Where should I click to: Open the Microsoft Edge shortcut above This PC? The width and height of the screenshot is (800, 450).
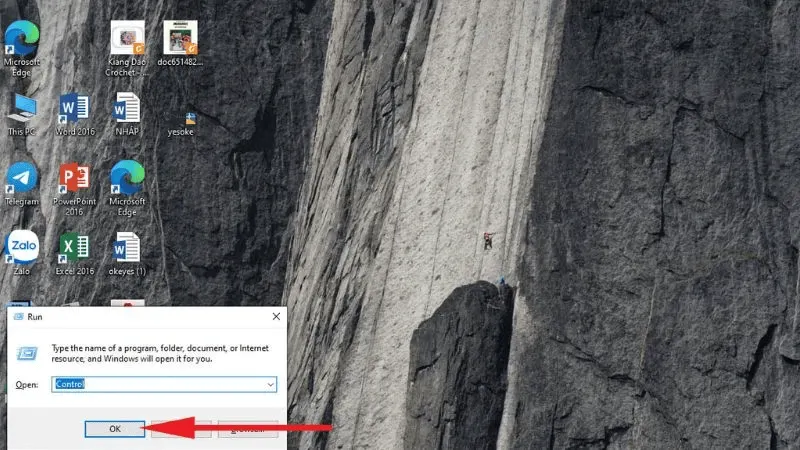(21, 40)
